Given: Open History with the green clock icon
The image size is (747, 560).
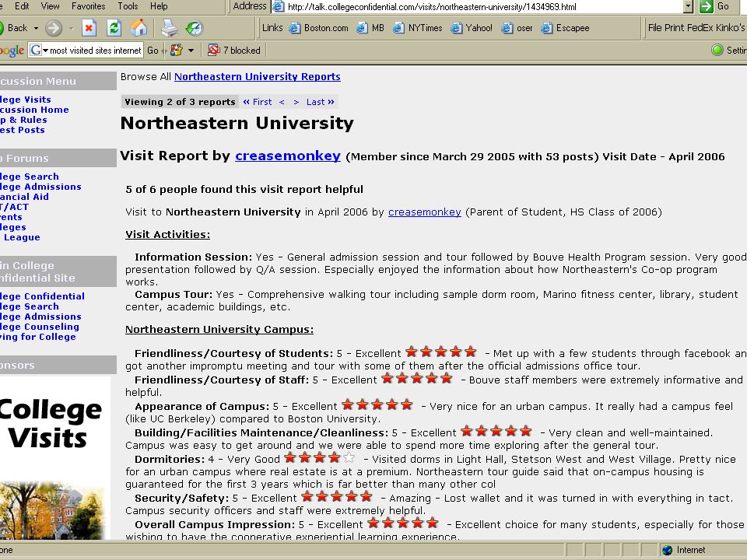Looking at the screenshot, I should [x=195, y=28].
